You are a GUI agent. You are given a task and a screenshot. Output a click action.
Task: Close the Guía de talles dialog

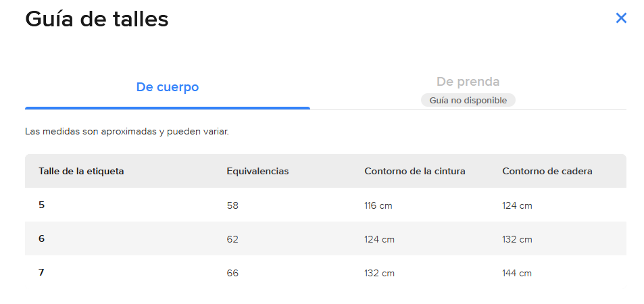tap(621, 18)
